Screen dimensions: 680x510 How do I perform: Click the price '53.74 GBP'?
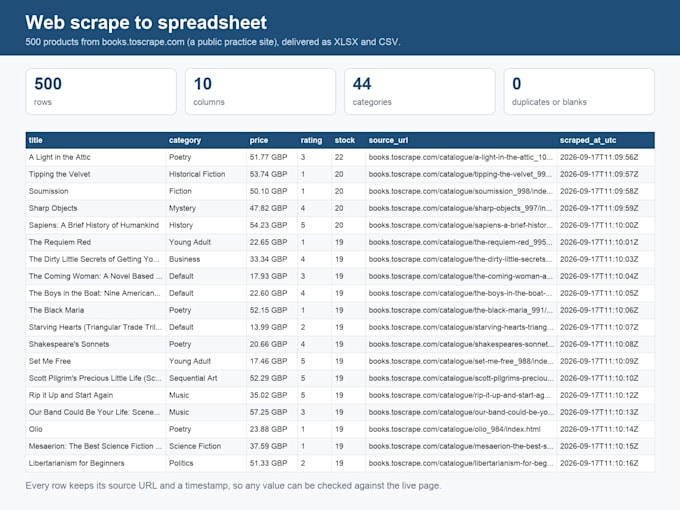(268, 174)
